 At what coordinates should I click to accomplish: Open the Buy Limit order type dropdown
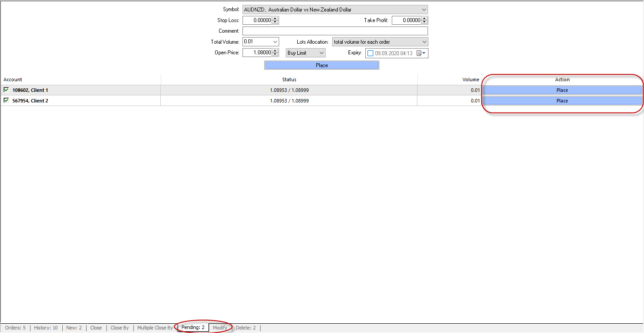321,53
